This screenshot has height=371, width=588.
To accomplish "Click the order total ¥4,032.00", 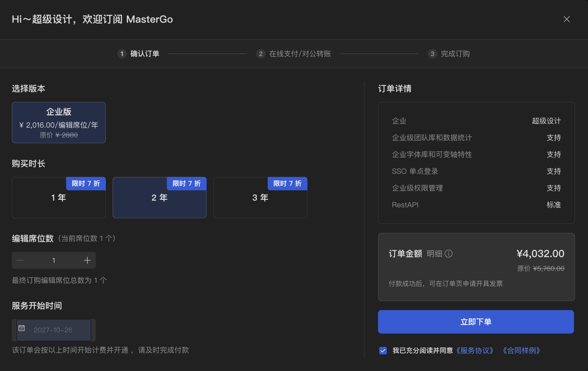I will [540, 254].
